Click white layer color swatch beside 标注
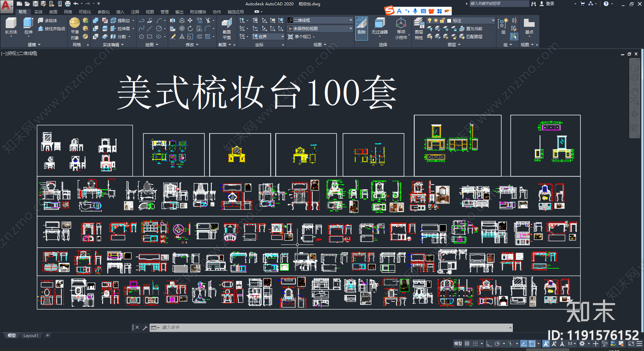The height and width of the screenshot is (351, 644). tap(449, 21)
